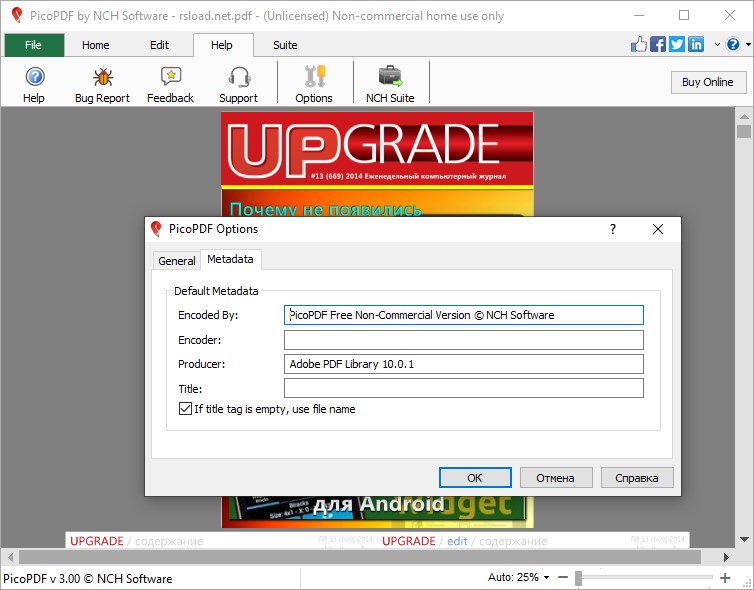Click the vertical scrollbar down arrow
The image size is (754, 590).
pos(744,540)
